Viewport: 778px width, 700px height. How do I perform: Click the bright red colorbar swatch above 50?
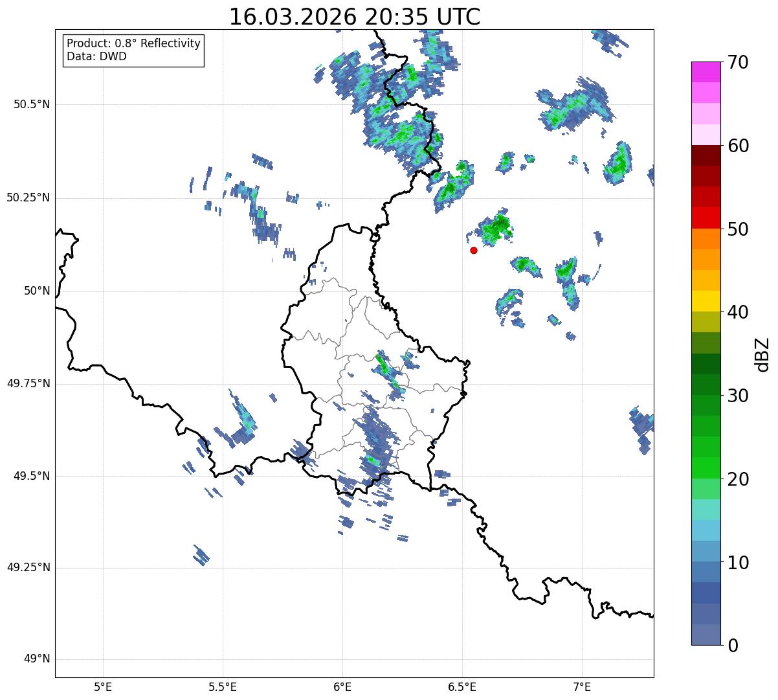tap(706, 218)
